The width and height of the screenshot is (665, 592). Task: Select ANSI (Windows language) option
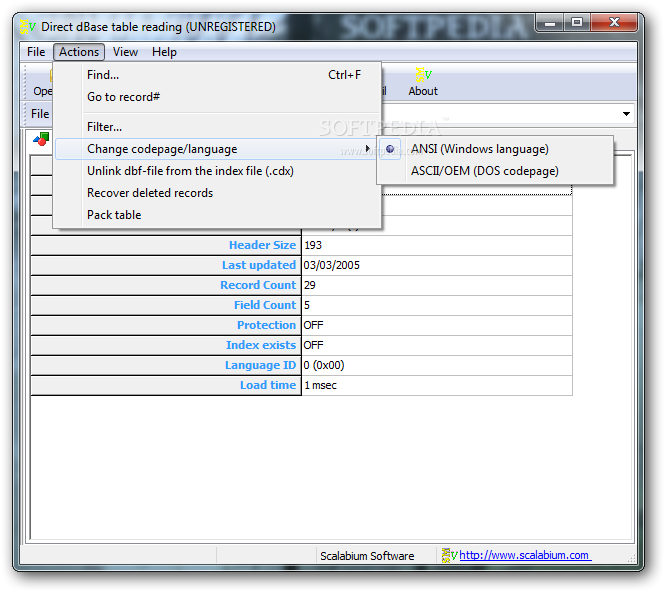coord(495,149)
